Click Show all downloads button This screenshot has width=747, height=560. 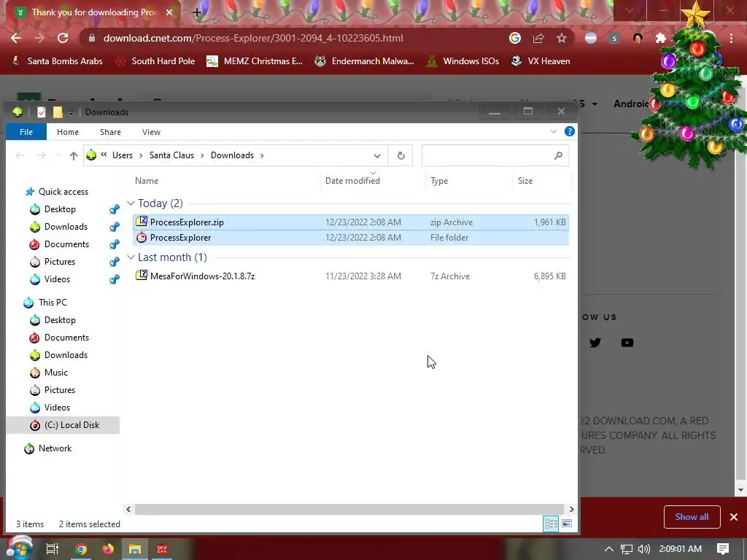692,517
